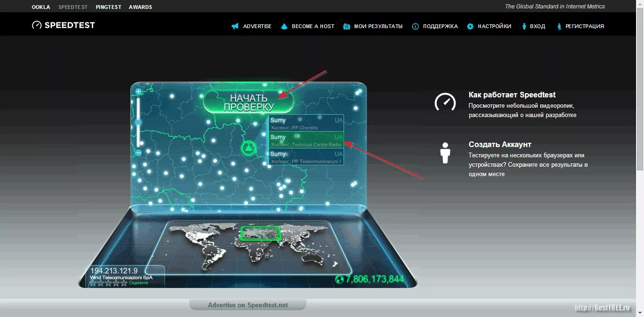This screenshot has width=644, height=317.
Task: Click the Become a Host icon
Action: (x=284, y=26)
